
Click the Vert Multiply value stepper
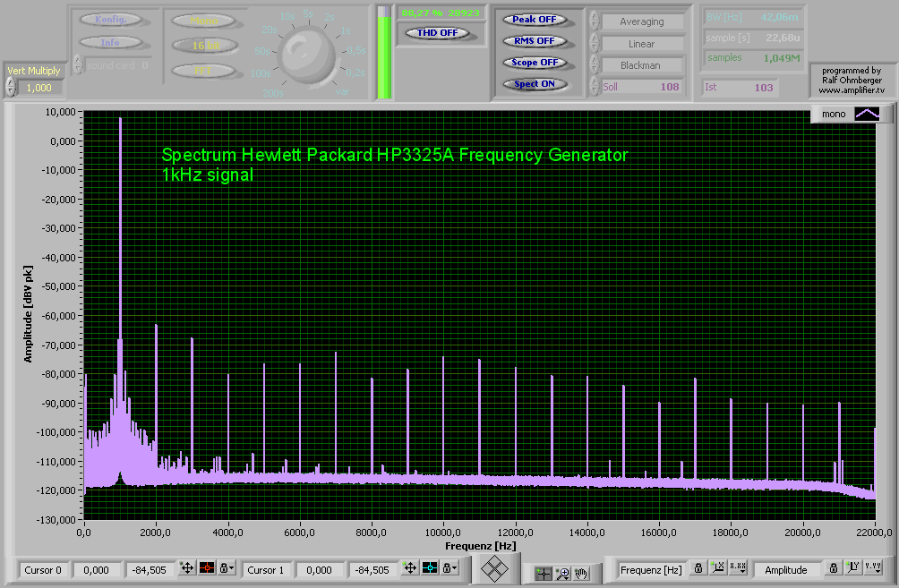(x=11, y=88)
